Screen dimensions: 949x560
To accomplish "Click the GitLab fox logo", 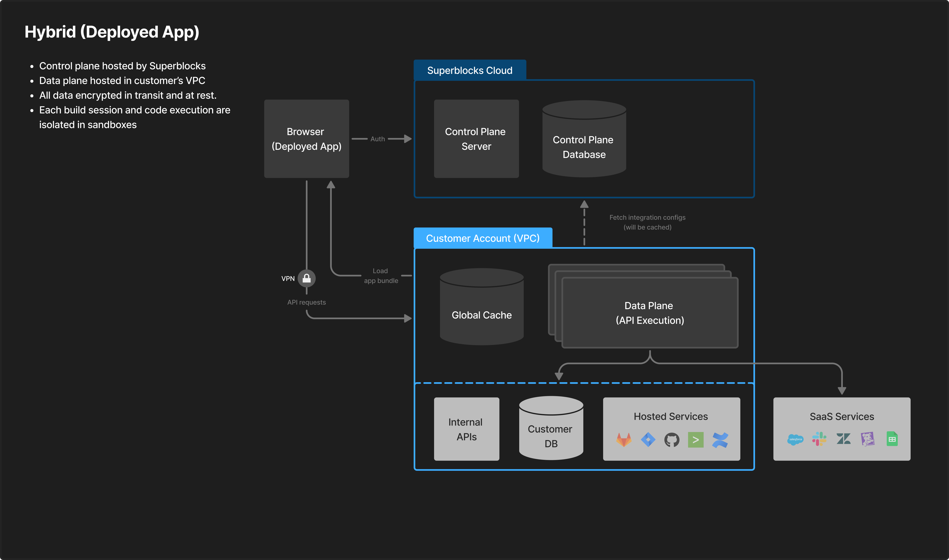I will 624,440.
